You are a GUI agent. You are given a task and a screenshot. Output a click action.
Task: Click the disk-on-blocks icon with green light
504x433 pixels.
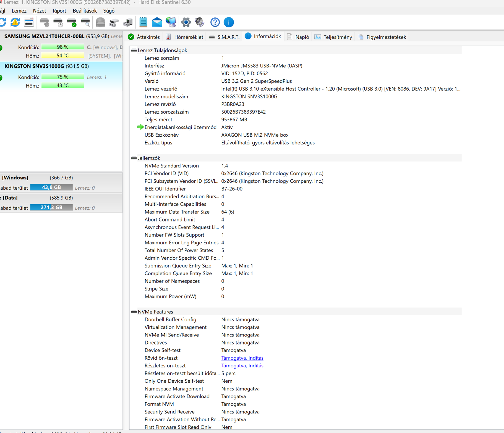(128, 22)
